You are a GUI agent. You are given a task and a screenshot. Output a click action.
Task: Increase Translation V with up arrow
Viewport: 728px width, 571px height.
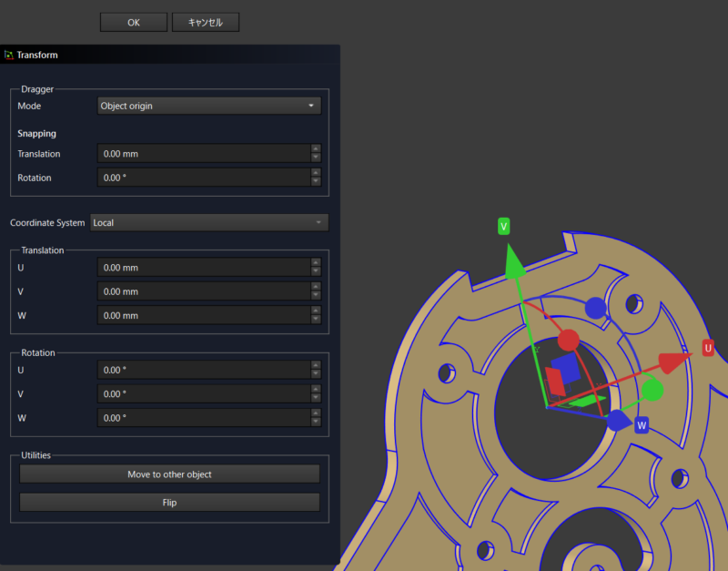click(x=316, y=287)
